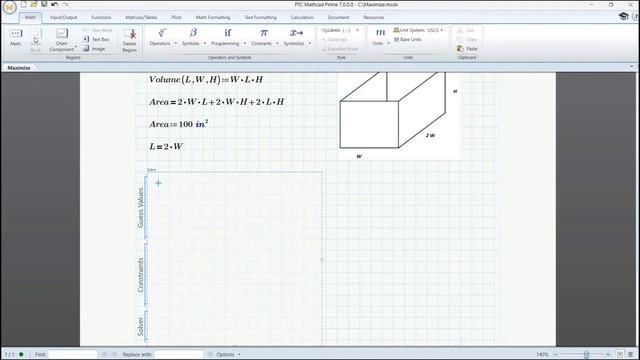Click the zoom out minus button
640x360 pixels.
556,354
